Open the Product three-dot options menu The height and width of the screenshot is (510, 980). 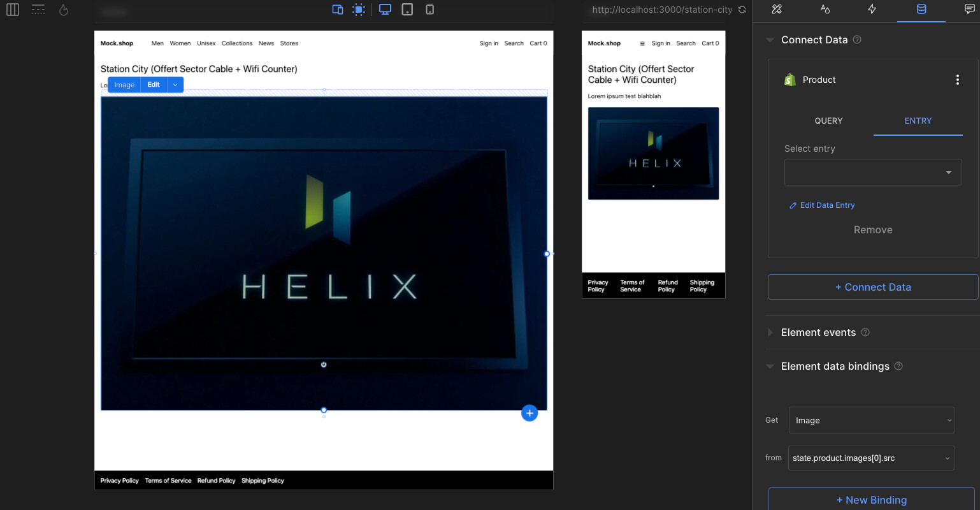point(957,80)
